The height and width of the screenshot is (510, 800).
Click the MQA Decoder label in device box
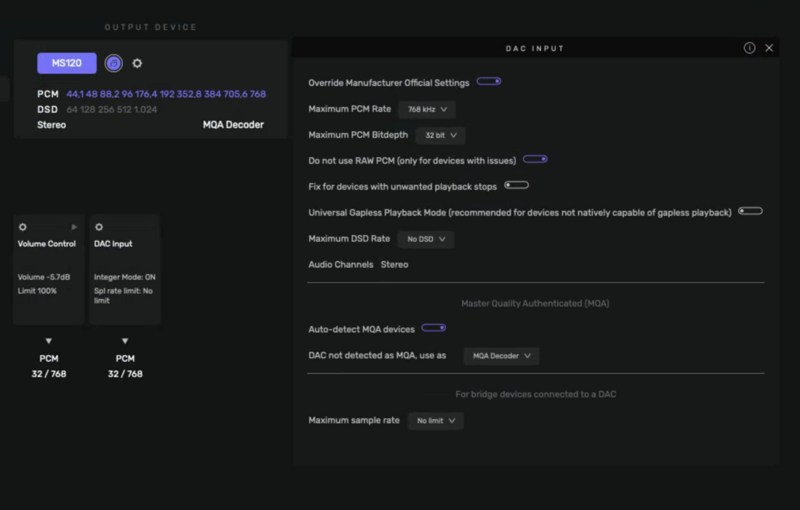pos(233,125)
